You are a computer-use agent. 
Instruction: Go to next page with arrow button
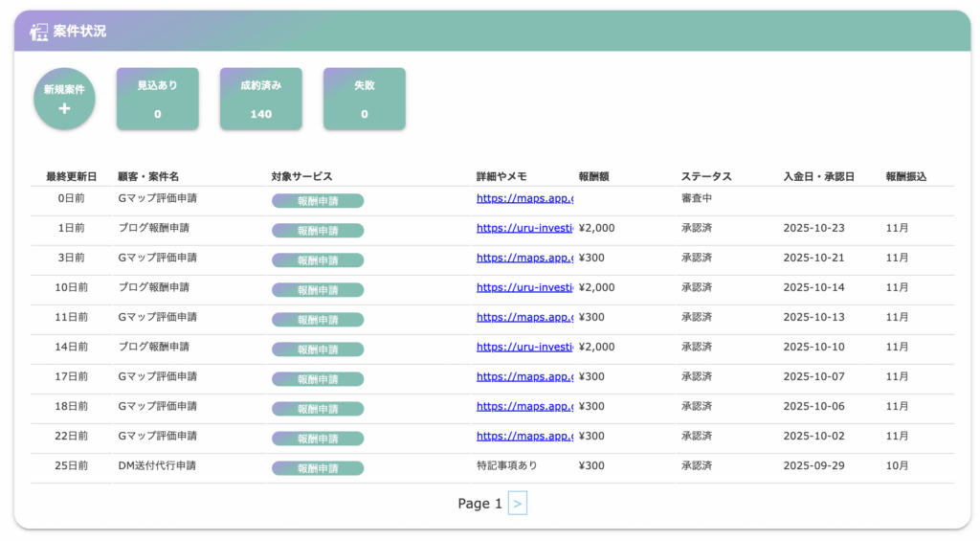[x=517, y=504]
